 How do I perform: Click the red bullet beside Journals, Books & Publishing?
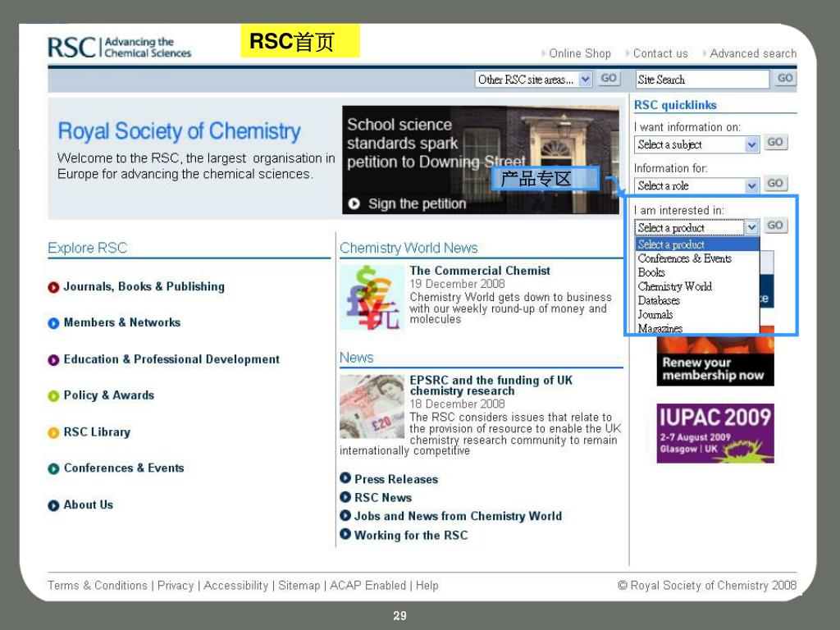[x=53, y=288]
